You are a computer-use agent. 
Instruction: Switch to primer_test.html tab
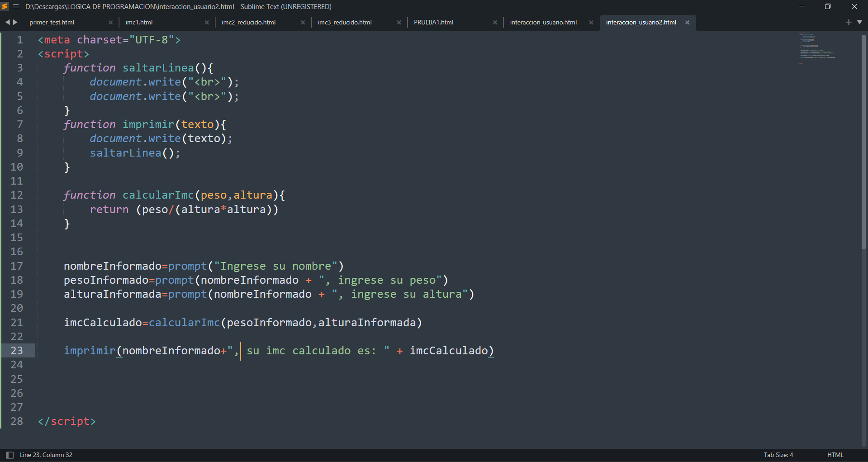[52, 22]
